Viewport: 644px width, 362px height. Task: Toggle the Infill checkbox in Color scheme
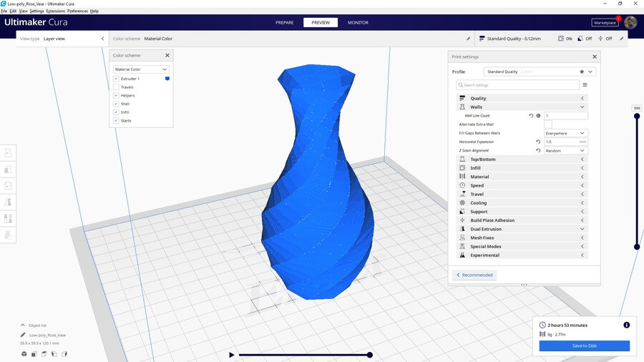pyautogui.click(x=116, y=112)
